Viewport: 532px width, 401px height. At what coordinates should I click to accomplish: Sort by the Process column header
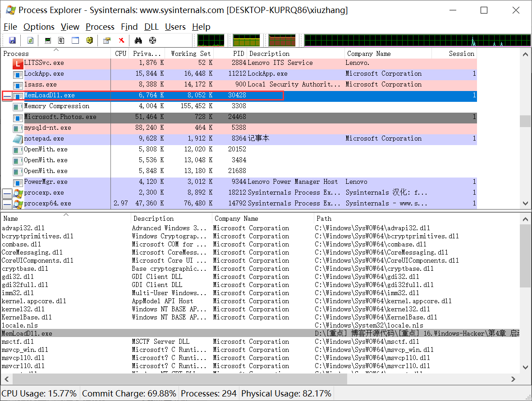(x=56, y=54)
